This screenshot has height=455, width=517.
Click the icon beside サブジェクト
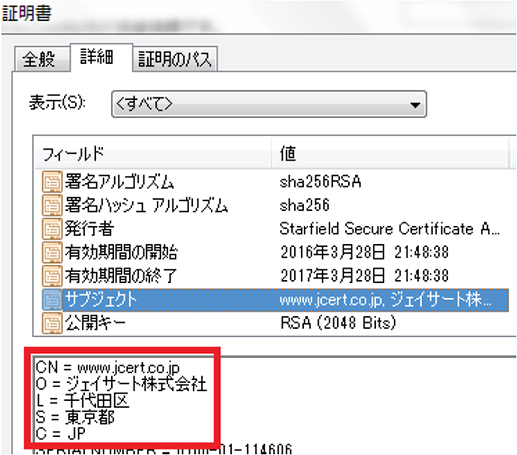(52, 300)
